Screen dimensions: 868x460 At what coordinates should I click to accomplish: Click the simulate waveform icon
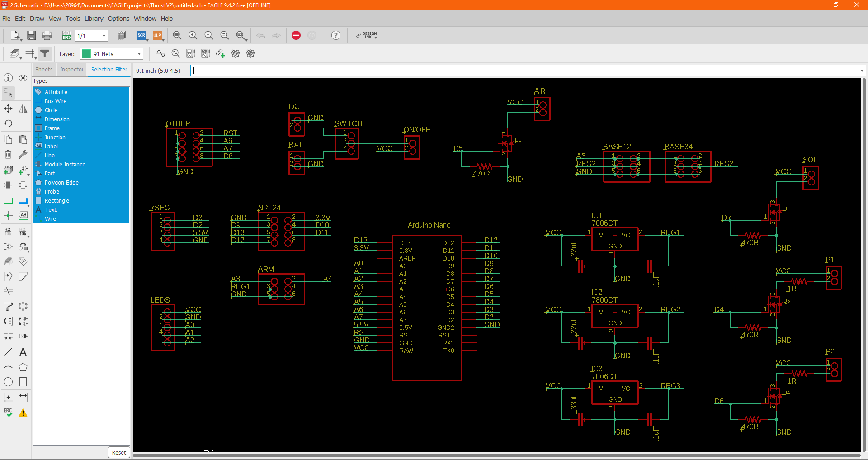click(160, 53)
